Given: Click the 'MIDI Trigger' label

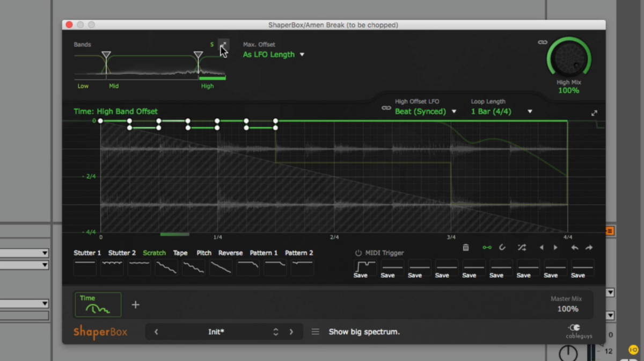Looking at the screenshot, I should tap(384, 253).
